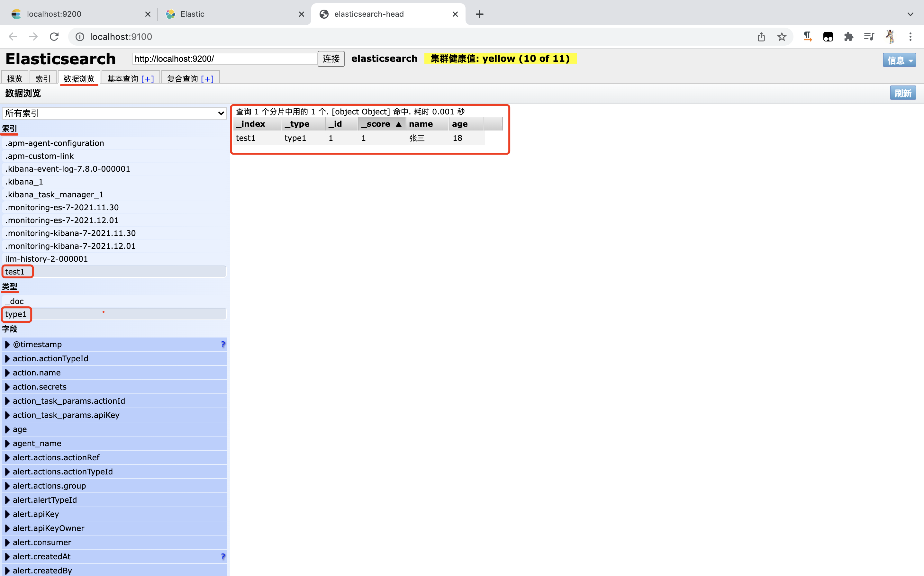Open the 基本查询 basic query tab
Image resolution: width=924 pixels, height=576 pixels.
point(123,78)
